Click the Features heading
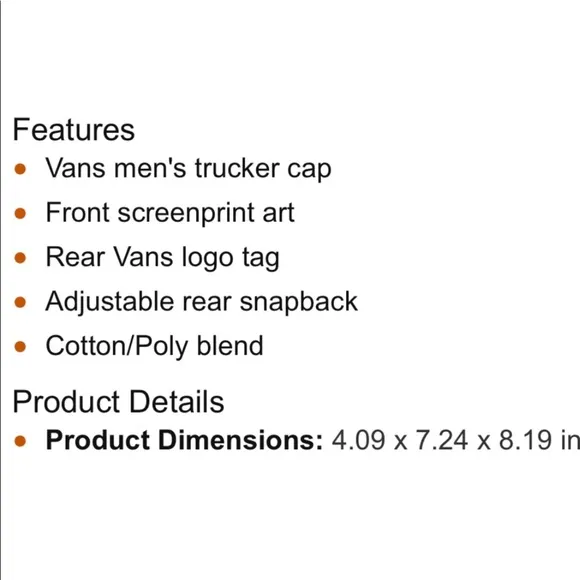Image resolution: width=580 pixels, height=580 pixels. 74,129
